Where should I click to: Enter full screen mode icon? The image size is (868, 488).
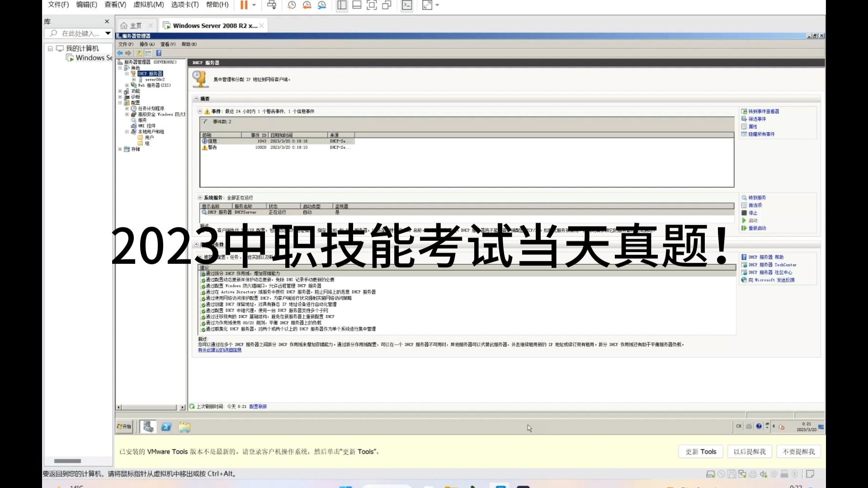tap(372, 5)
